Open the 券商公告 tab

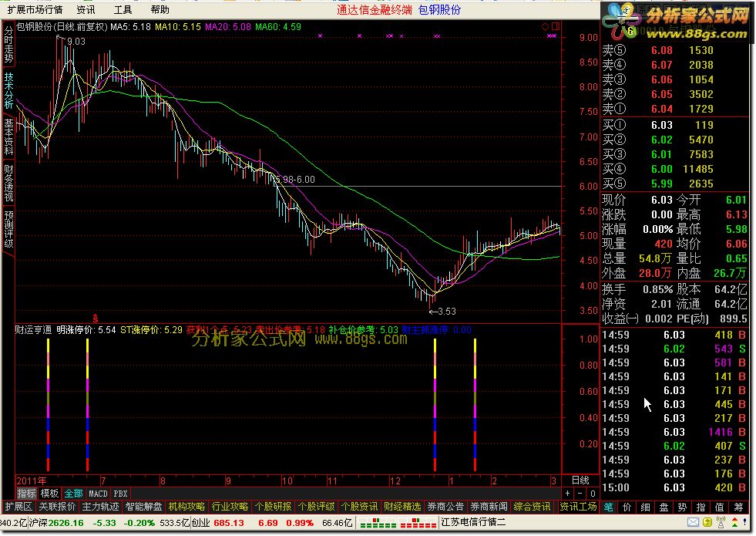pyautogui.click(x=445, y=507)
